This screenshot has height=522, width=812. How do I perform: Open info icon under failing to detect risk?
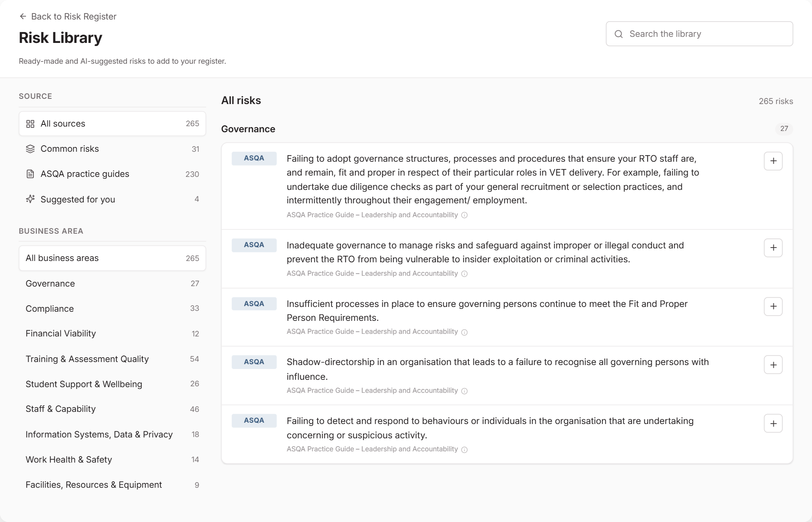click(x=464, y=450)
